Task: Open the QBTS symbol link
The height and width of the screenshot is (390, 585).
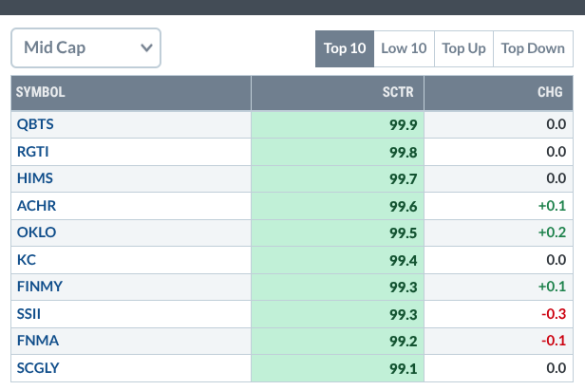Action: pos(35,124)
